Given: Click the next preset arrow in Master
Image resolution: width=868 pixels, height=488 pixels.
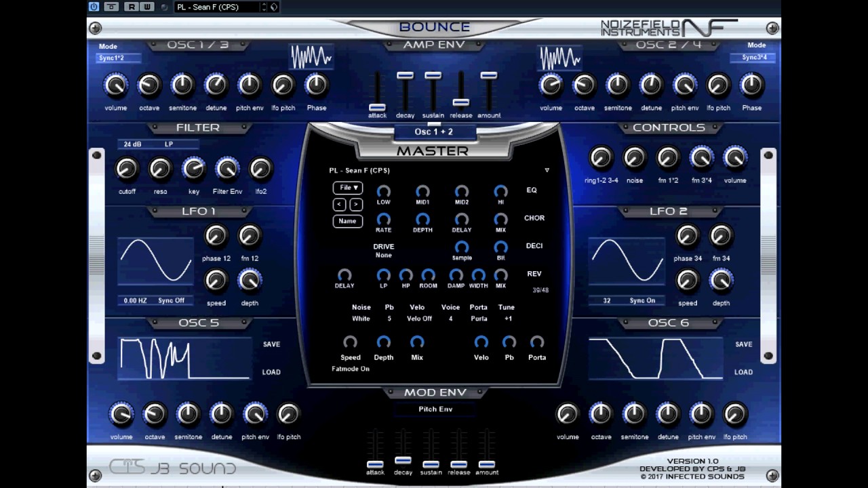Looking at the screenshot, I should click(x=356, y=204).
